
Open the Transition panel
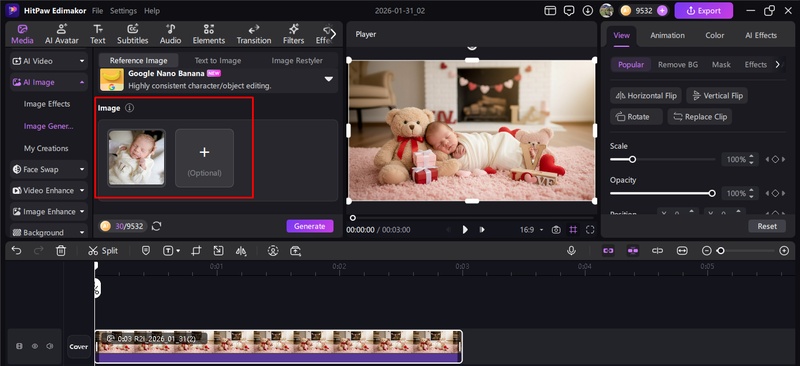coord(254,34)
